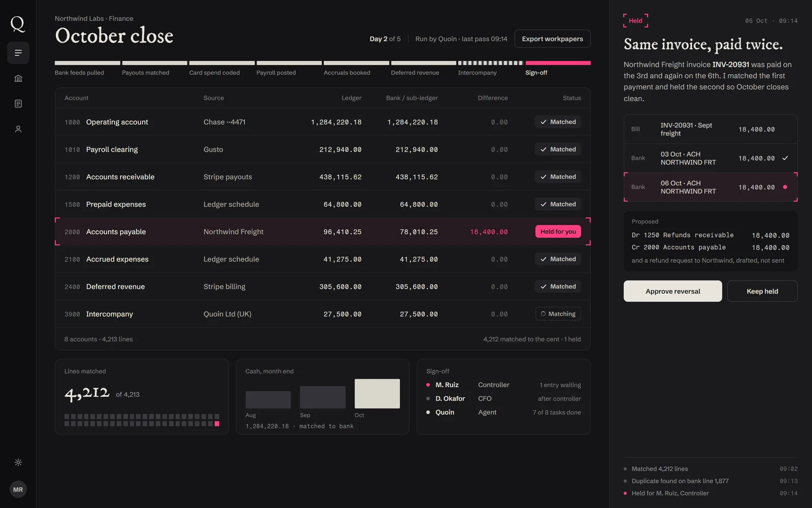Toggle the light theme sun icon

coord(18,462)
